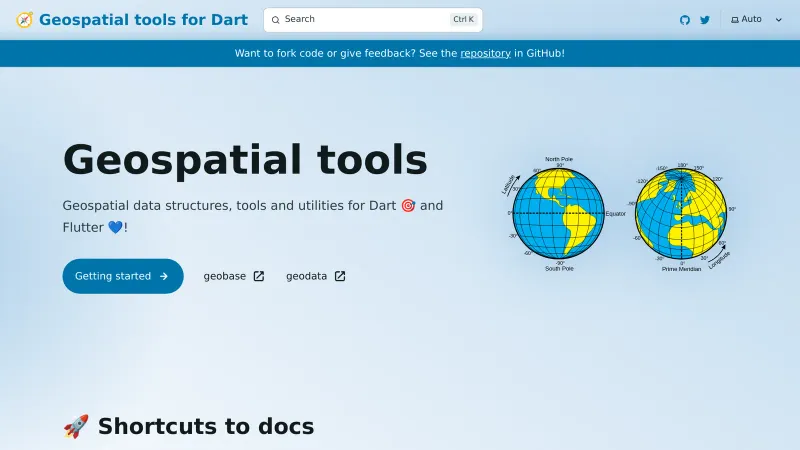Click the Ctrl K shortcut badge
This screenshot has width=800, height=450.
click(x=463, y=19)
